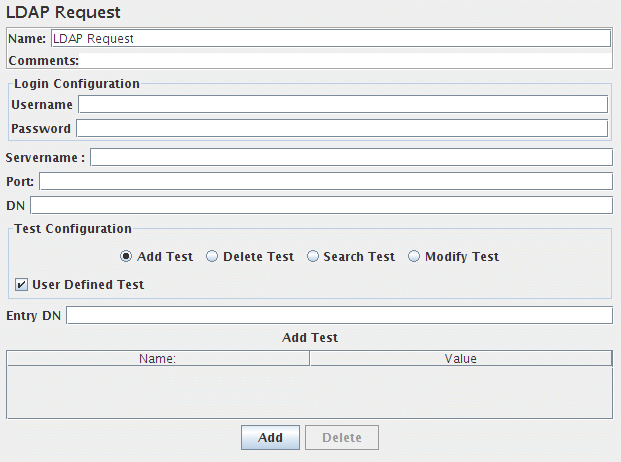Viewport: 621px width, 462px height.
Task: Choose the Search Test radio option
Action: pos(313,257)
